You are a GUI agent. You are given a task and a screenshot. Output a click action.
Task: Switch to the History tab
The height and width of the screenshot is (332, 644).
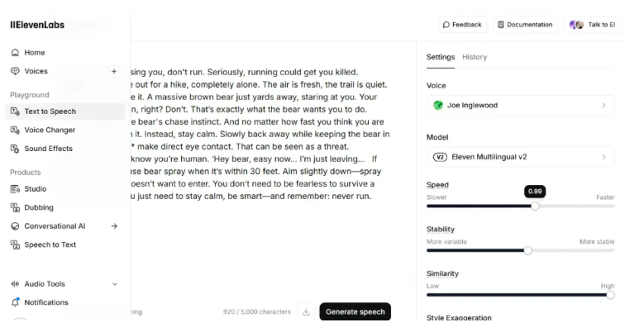[475, 57]
